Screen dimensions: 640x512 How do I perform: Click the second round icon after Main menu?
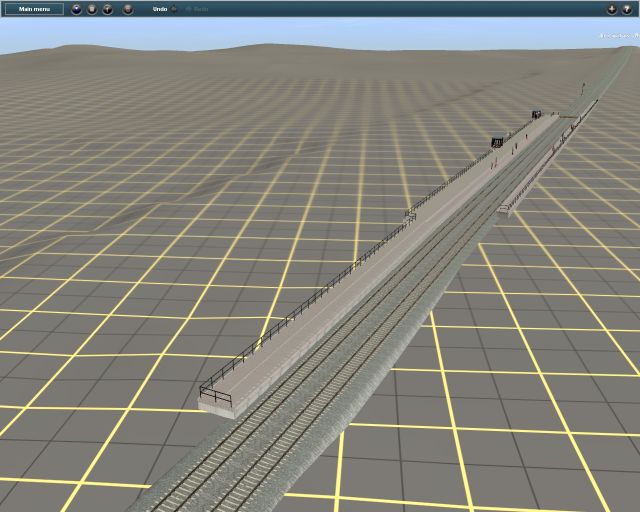(92, 9)
